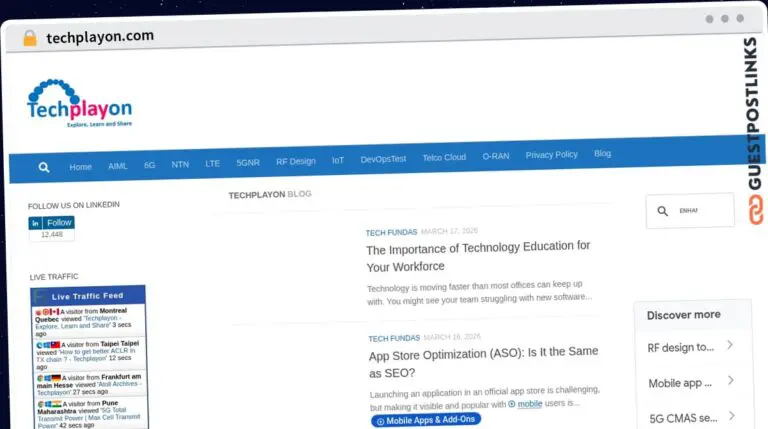Click the LinkedIn follower count 12,448
This screenshot has width=768, height=429.
click(x=52, y=235)
